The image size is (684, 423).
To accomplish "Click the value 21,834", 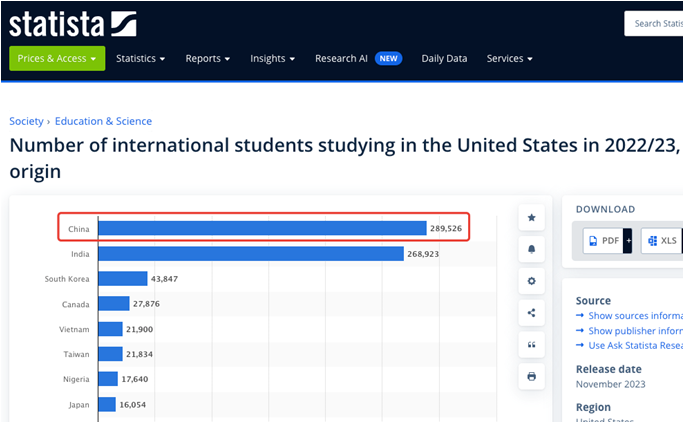I will (140, 354).
